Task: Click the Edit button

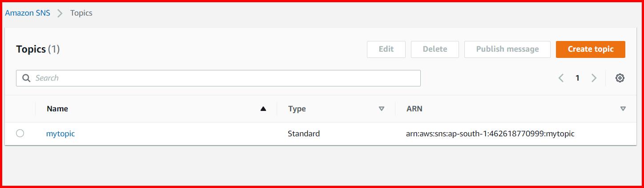Action: [386, 49]
